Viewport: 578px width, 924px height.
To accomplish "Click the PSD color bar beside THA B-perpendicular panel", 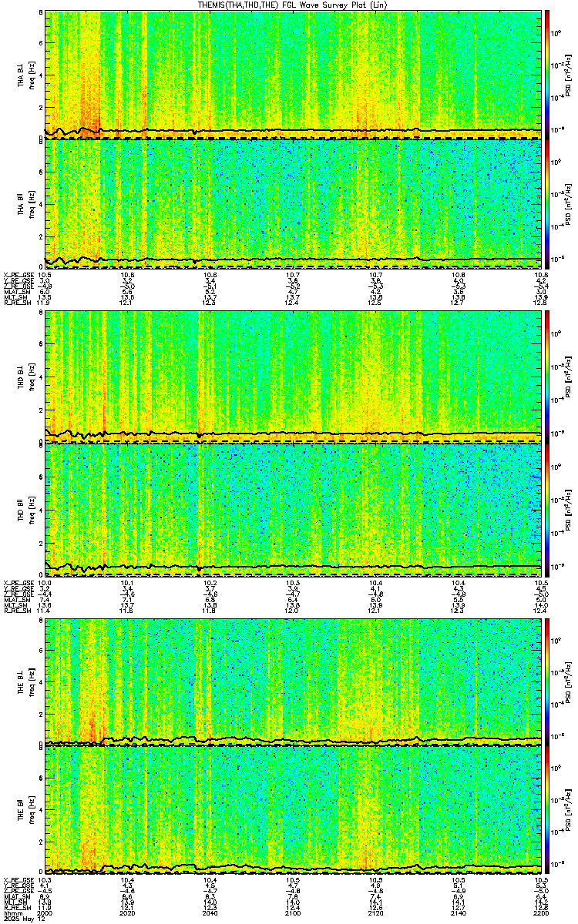I will (x=547, y=75).
